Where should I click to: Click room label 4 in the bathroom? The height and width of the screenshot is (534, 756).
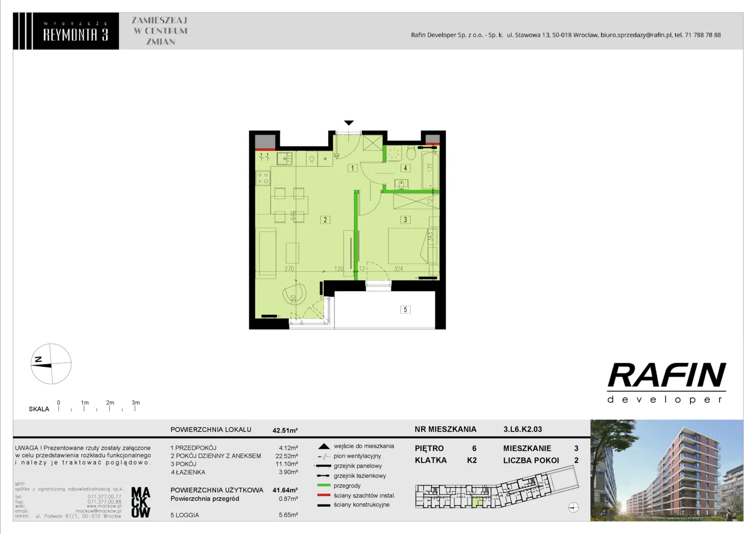[x=405, y=168]
